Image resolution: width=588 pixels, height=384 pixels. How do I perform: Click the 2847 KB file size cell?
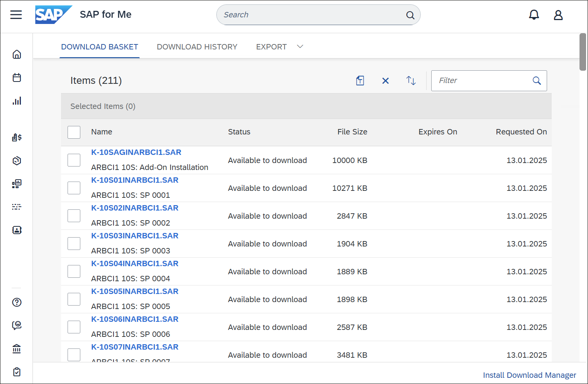click(x=352, y=216)
